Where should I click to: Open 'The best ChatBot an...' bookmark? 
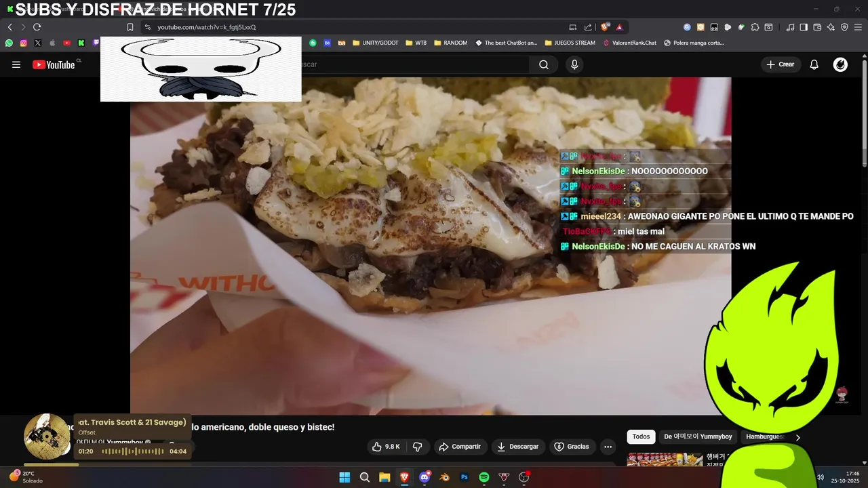tap(506, 43)
